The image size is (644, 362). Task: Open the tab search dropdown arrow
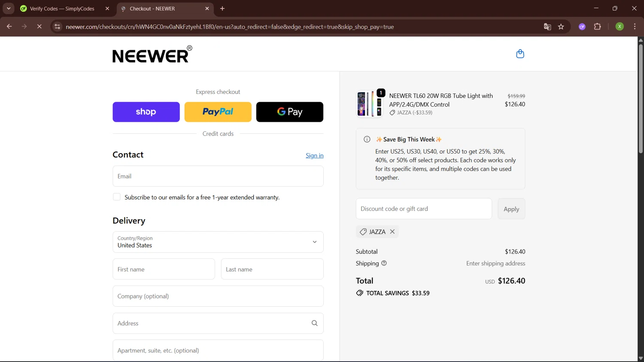[x=9, y=9]
